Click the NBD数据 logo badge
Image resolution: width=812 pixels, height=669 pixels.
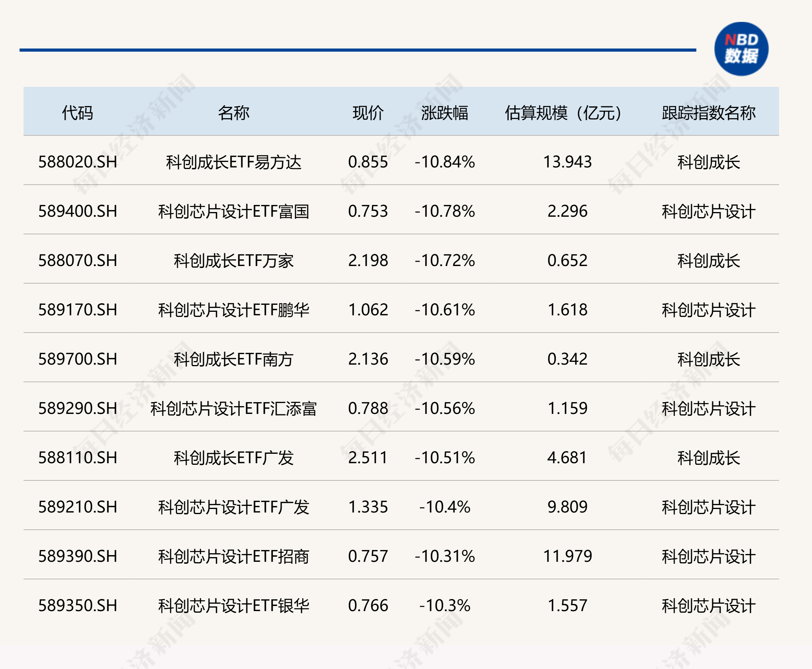click(741, 49)
